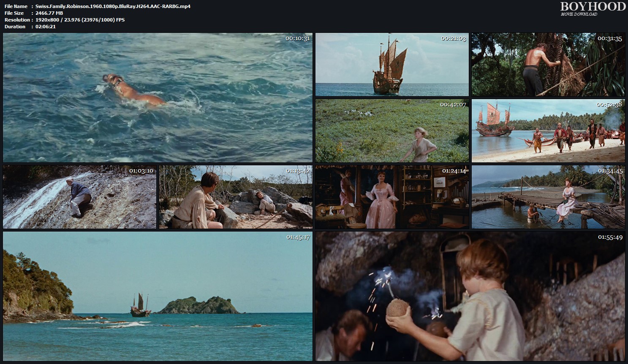This screenshot has width=628, height=364.
Task: Click the File Size label
Action: pos(14,13)
